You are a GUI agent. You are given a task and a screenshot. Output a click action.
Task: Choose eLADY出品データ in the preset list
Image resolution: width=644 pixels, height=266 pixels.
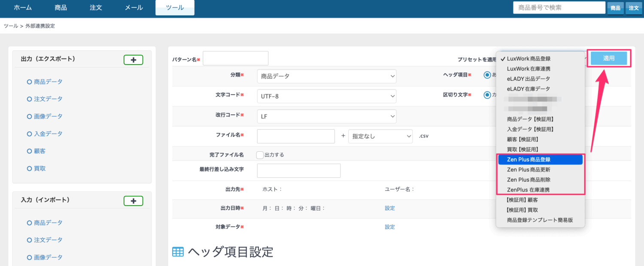click(541, 79)
